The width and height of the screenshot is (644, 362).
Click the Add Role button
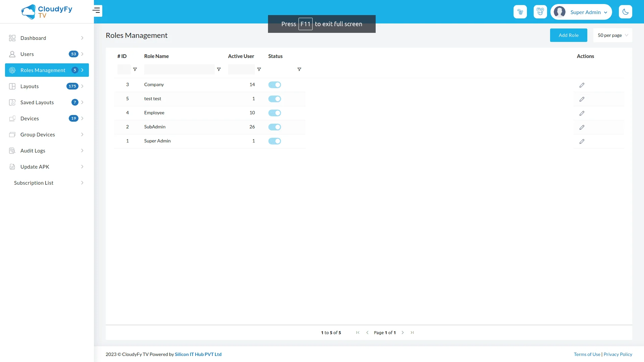click(x=568, y=35)
